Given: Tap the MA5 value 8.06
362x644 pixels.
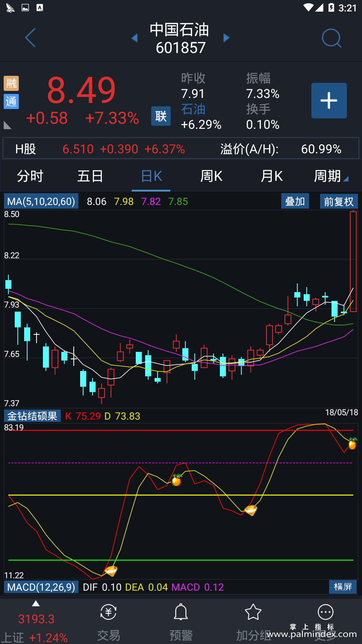Looking at the screenshot, I should pyautogui.click(x=97, y=202).
